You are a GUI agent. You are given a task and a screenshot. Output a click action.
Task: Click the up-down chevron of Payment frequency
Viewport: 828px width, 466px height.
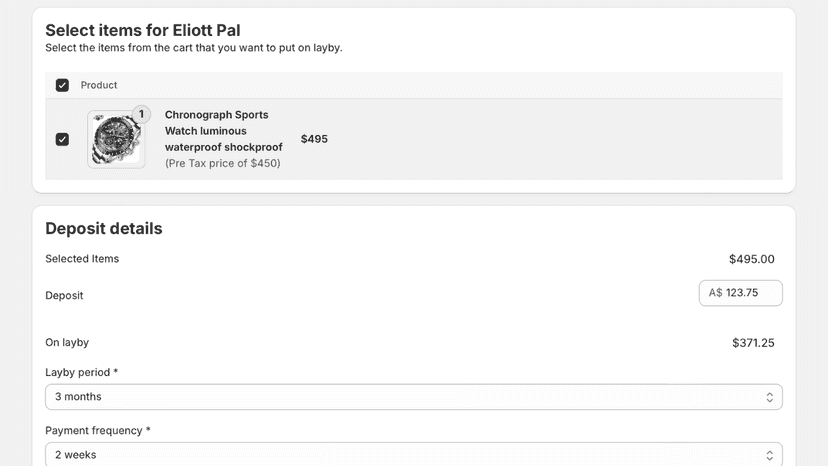[769, 455]
